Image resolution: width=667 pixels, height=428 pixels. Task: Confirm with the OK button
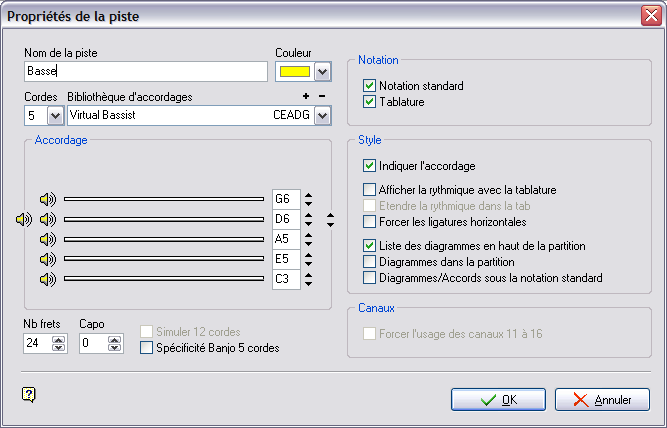[x=498, y=400]
